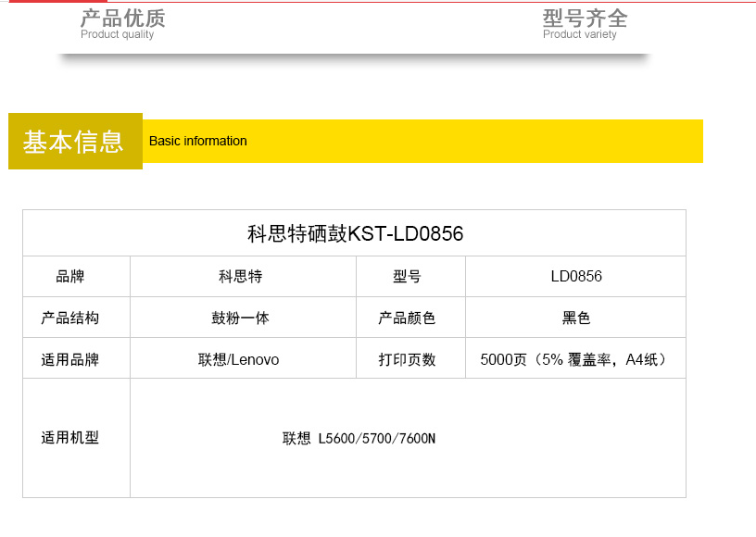
Task: Click the brand value 科思特
Action: click(241, 277)
